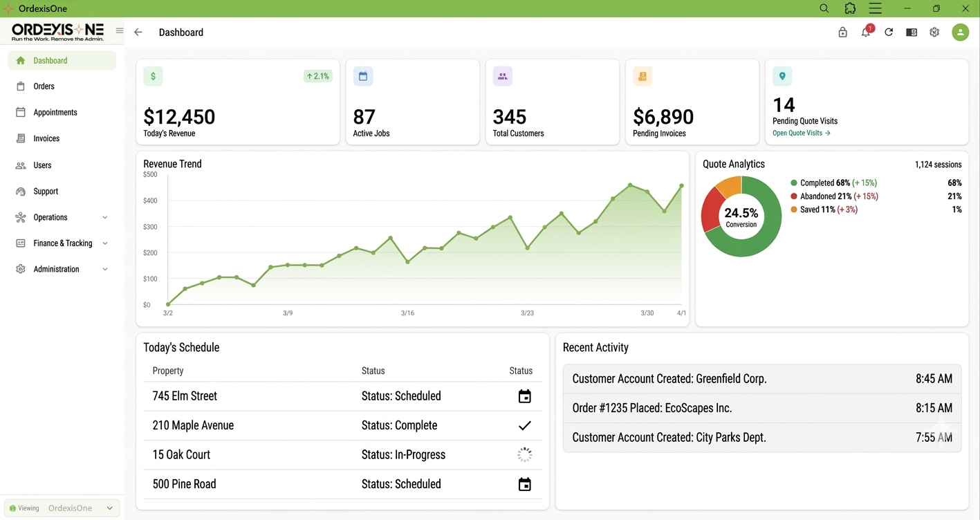Select Appointments from the sidebar
Screen dimensions: 980x520
click(55, 112)
